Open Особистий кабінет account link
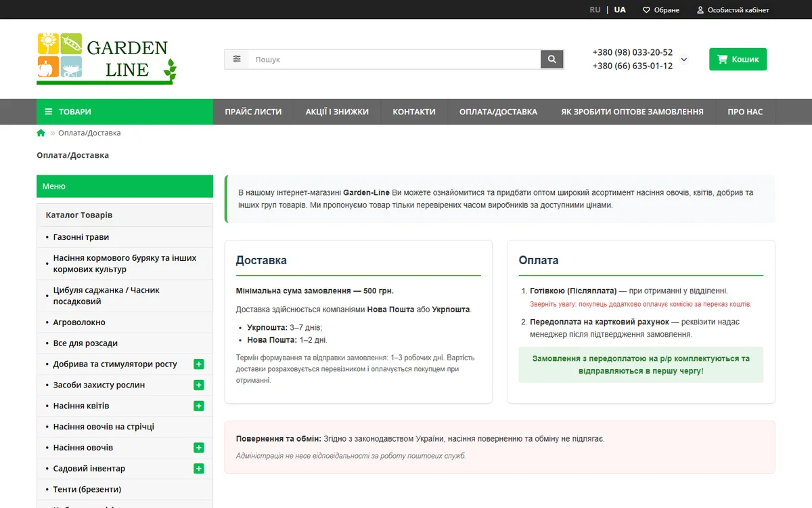Screen dimensions: 812x508 pyautogui.click(x=733, y=9)
